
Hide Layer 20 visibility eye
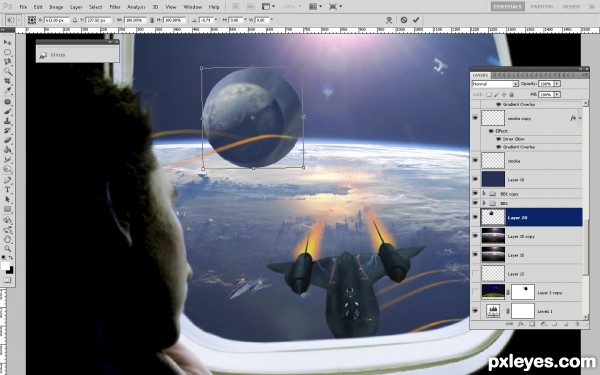[475, 217]
